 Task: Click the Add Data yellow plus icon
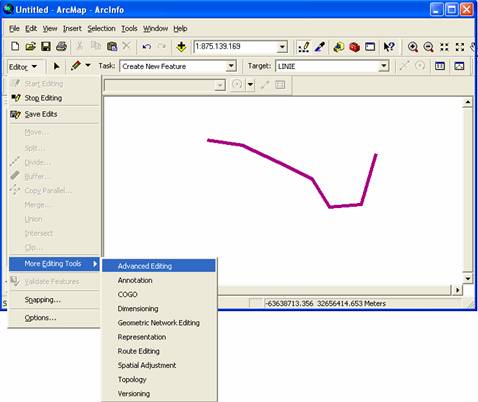click(x=181, y=47)
